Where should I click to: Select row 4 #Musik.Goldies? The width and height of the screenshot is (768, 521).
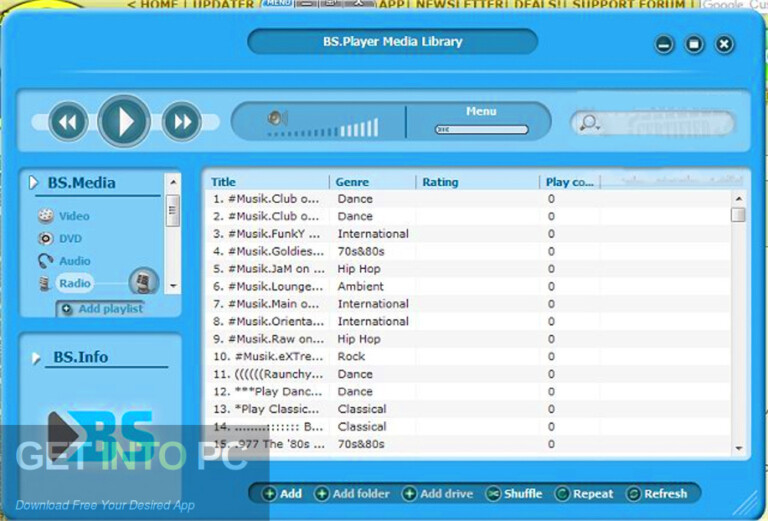[468, 252]
